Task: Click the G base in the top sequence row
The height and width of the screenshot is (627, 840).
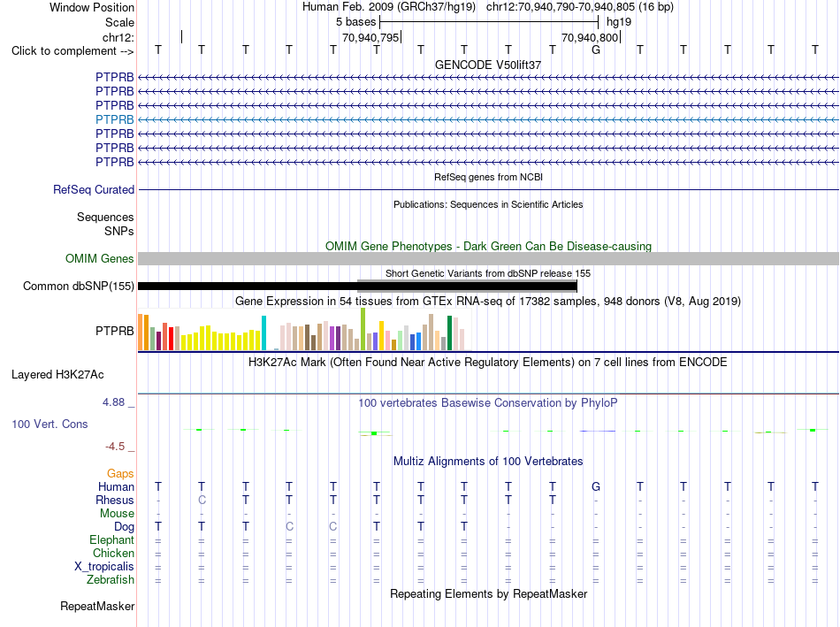Action: pyautogui.click(x=596, y=50)
